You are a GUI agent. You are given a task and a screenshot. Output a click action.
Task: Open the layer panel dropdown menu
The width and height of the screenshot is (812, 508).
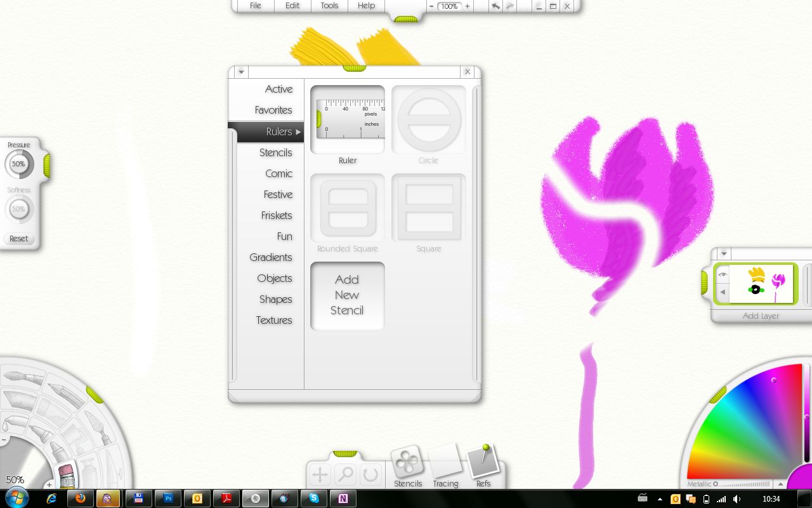point(724,254)
